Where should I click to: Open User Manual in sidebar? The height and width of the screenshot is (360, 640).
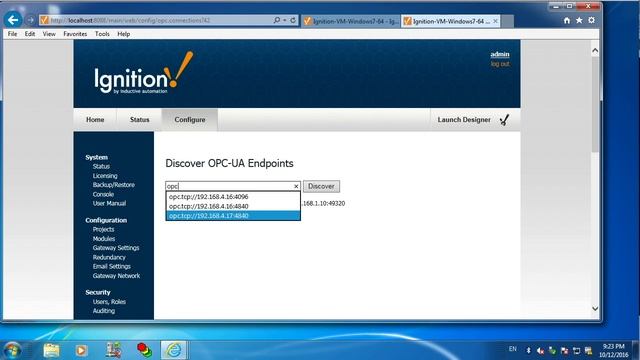coord(109,203)
